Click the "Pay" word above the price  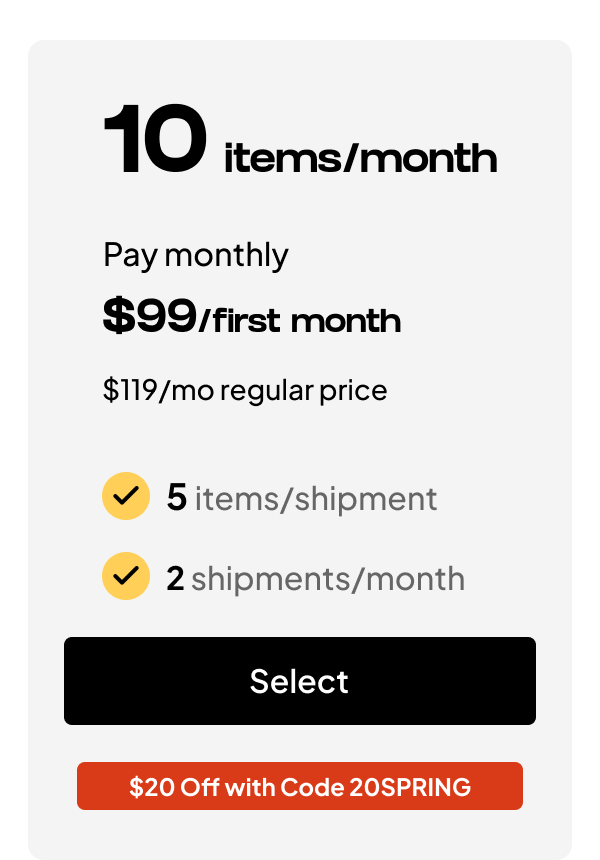[x=130, y=255]
